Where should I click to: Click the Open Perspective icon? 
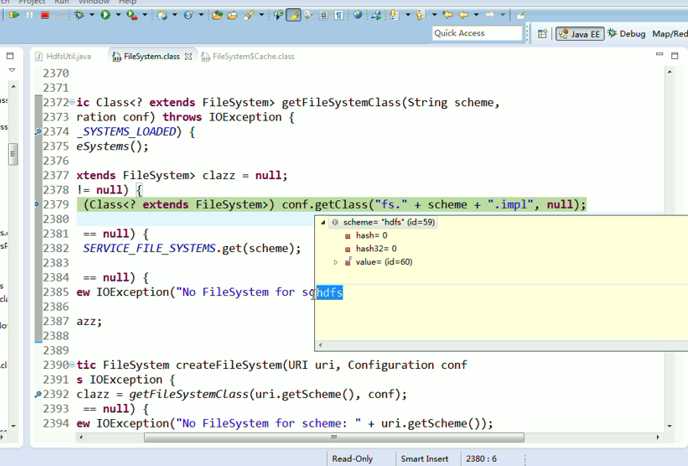[542, 34]
